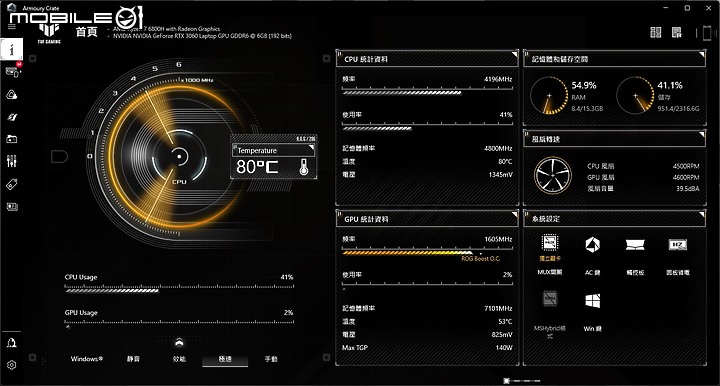
Task: Click the TUF Gaming logo
Action: 49,34
